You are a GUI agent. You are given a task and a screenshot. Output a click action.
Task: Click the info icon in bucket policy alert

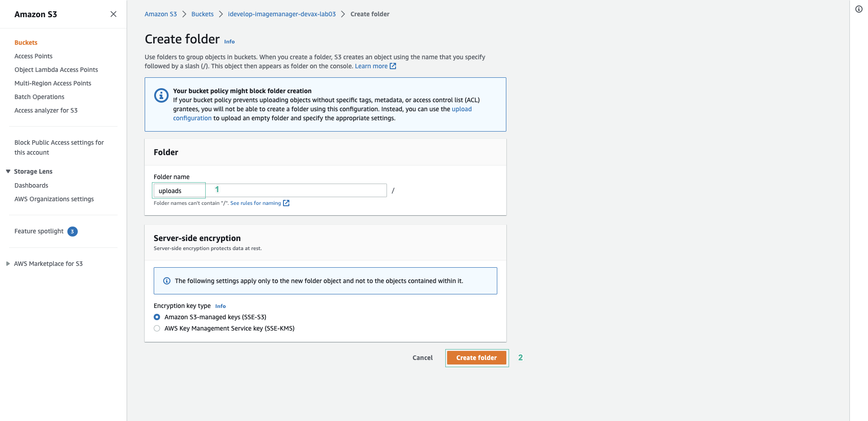[x=161, y=95]
